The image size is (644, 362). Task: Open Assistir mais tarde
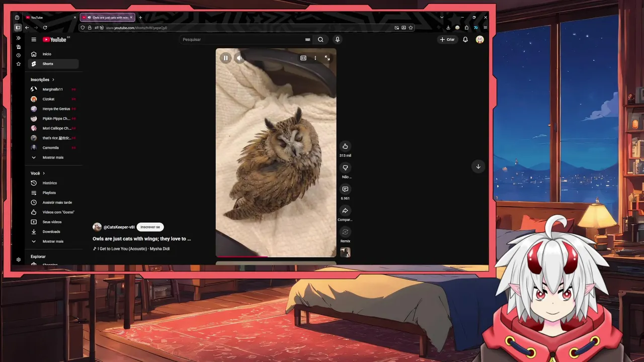pos(53,202)
